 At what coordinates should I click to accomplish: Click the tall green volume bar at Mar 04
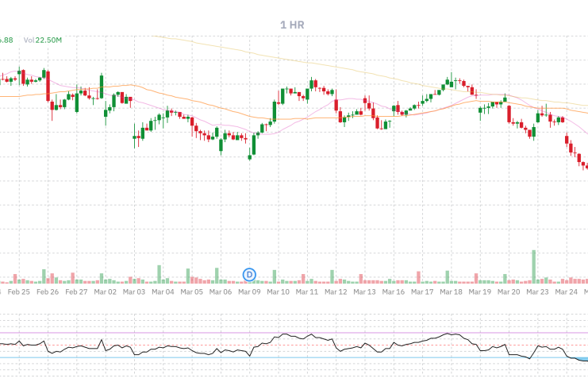click(x=159, y=273)
